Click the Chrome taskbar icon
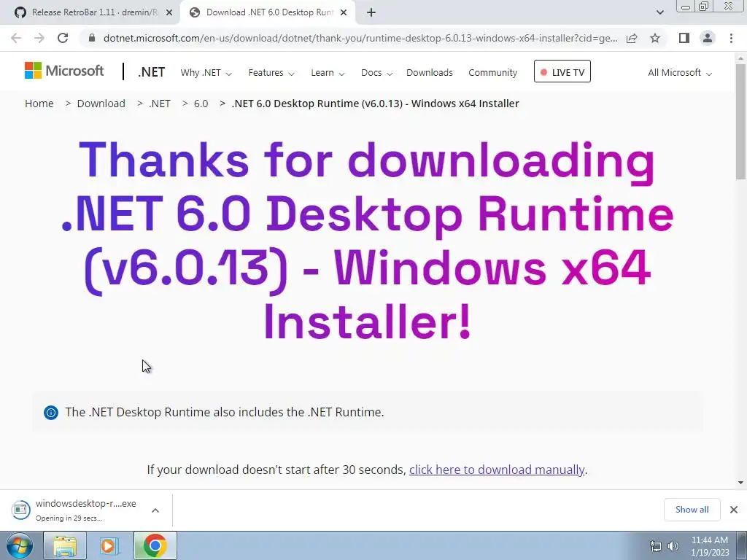The image size is (747, 560). click(x=155, y=545)
